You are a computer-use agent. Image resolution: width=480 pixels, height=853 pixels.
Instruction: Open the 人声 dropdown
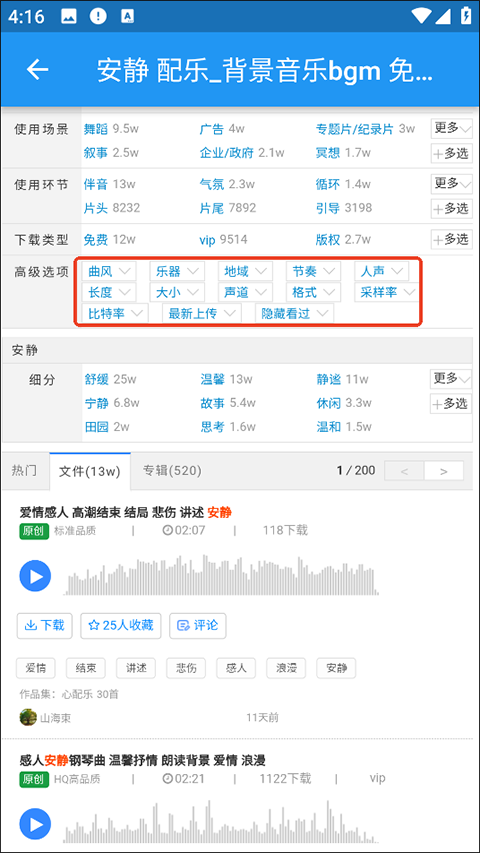(381, 270)
